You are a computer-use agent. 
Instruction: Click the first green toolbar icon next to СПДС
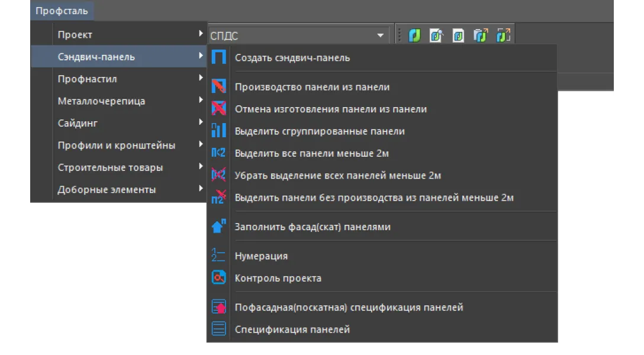click(415, 35)
